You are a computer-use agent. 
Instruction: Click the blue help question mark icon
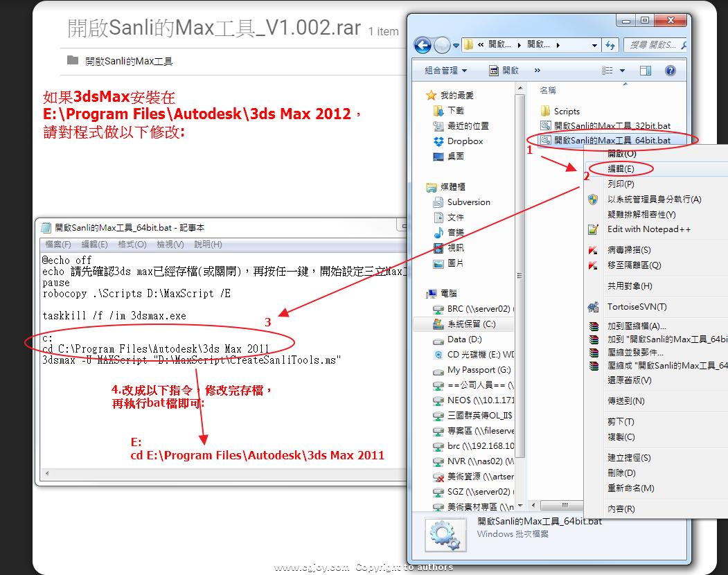[670, 71]
